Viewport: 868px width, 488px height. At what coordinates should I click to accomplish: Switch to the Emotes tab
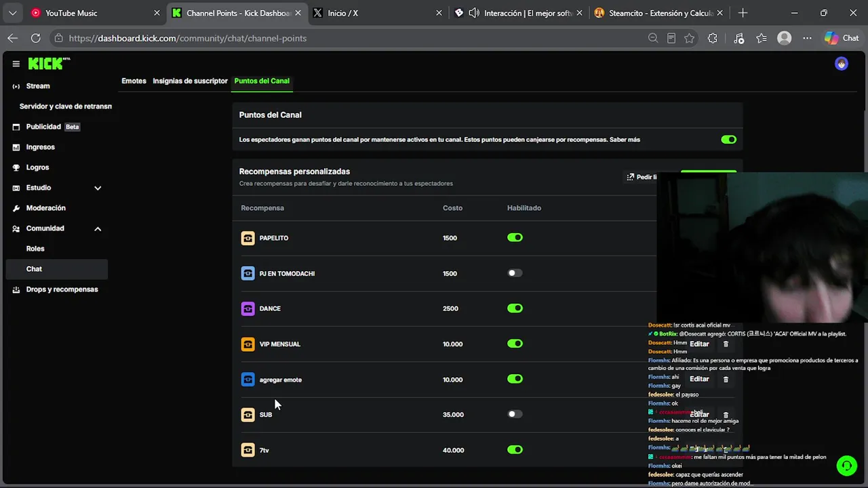(134, 81)
